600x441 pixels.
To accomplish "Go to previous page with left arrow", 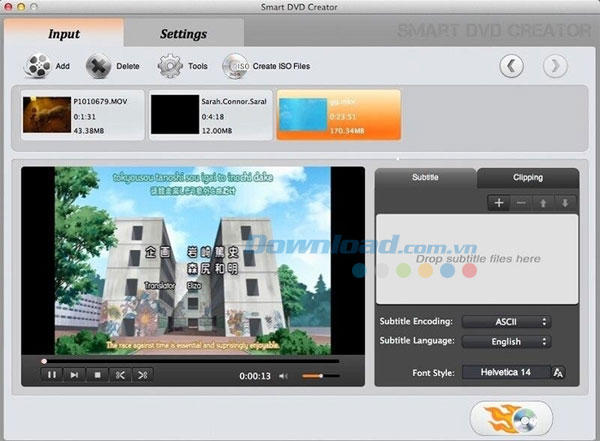I will tap(511, 66).
